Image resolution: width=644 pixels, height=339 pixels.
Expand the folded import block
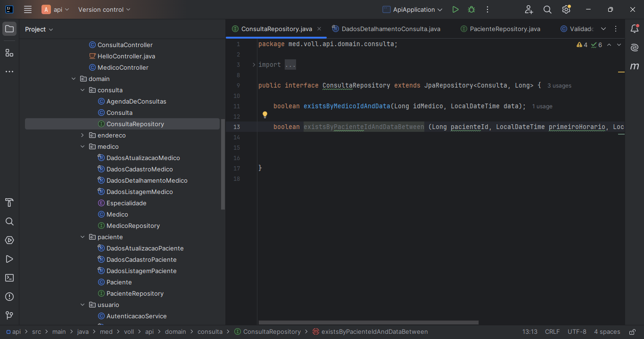[x=254, y=65]
